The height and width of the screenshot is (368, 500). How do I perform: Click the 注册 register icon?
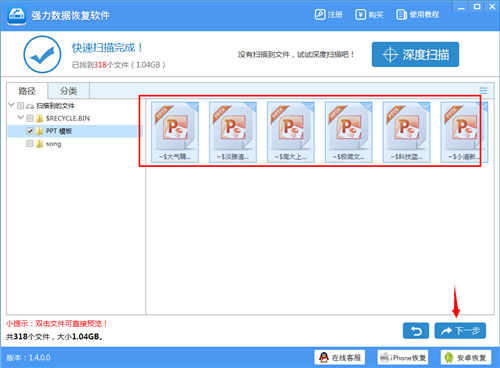pos(320,15)
